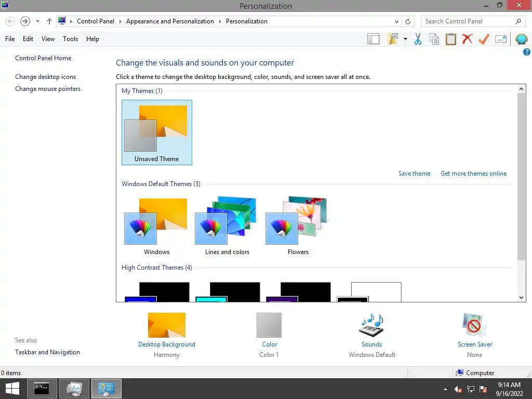532x399 pixels.
Task: Click Control Panel in the breadcrumb
Action: pyautogui.click(x=96, y=21)
